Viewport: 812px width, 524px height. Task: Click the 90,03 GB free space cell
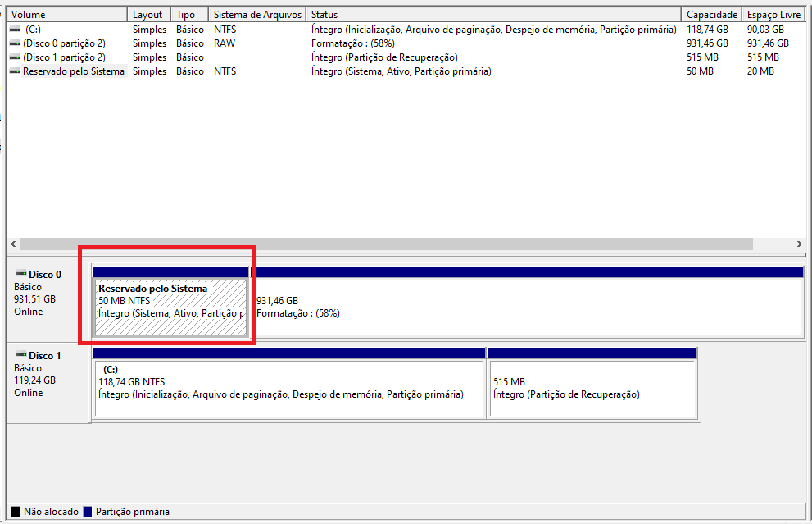click(765, 30)
